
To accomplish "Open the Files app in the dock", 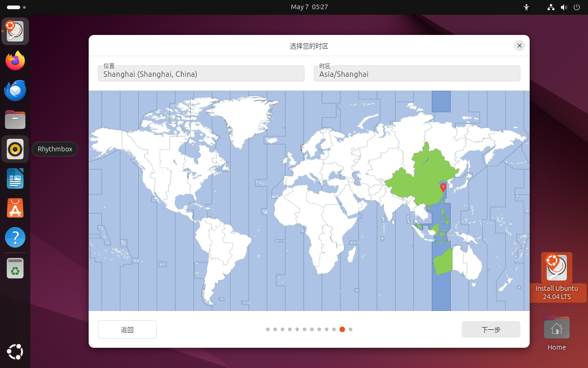I will [x=15, y=120].
